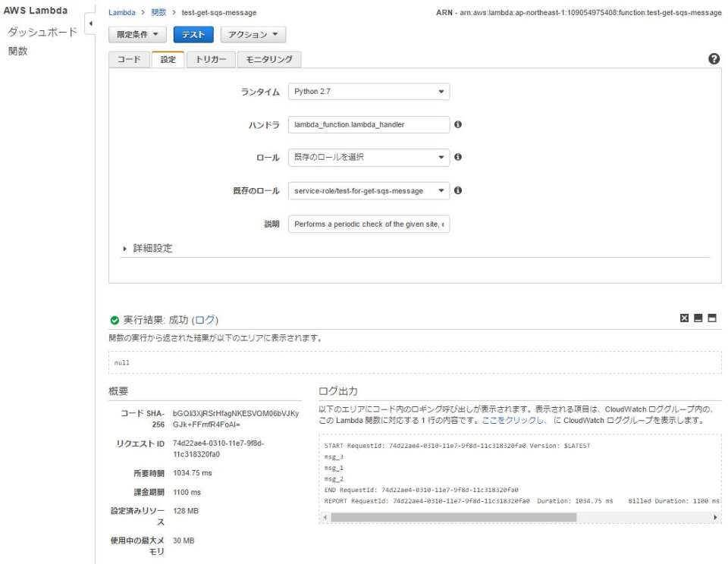The image size is (728, 564).
Task: Open ダッシュボード in the sidebar
Action: [42, 32]
